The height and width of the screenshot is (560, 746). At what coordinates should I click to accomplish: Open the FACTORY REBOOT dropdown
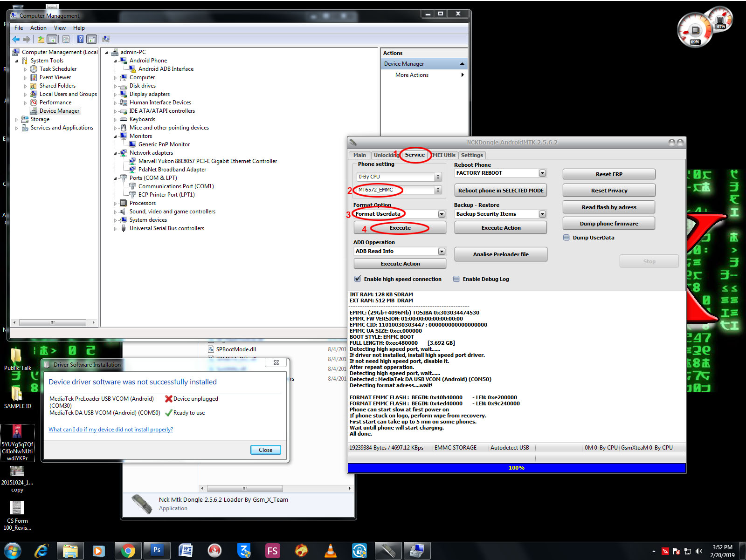(542, 173)
